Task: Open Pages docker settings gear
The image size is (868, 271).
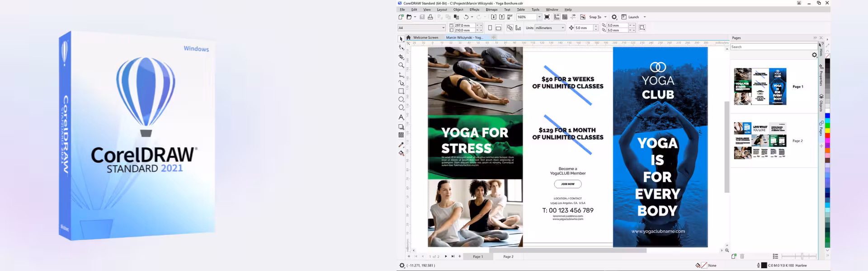Action: pos(814,55)
